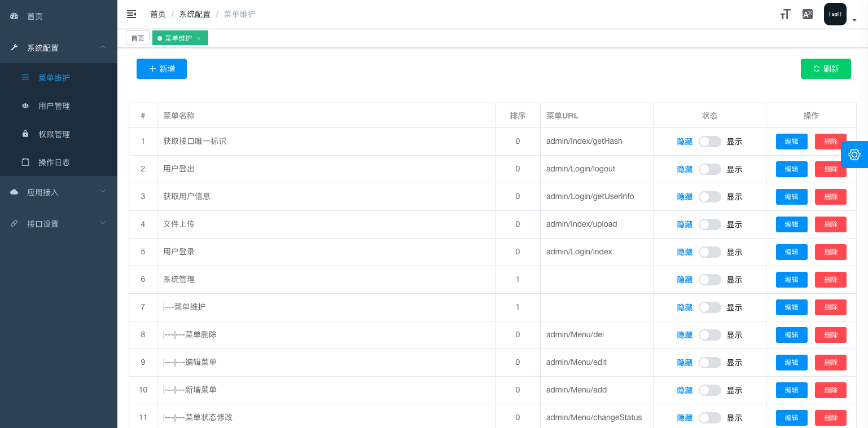Open the floating gear settings panel
The width and height of the screenshot is (868, 428).
click(854, 155)
